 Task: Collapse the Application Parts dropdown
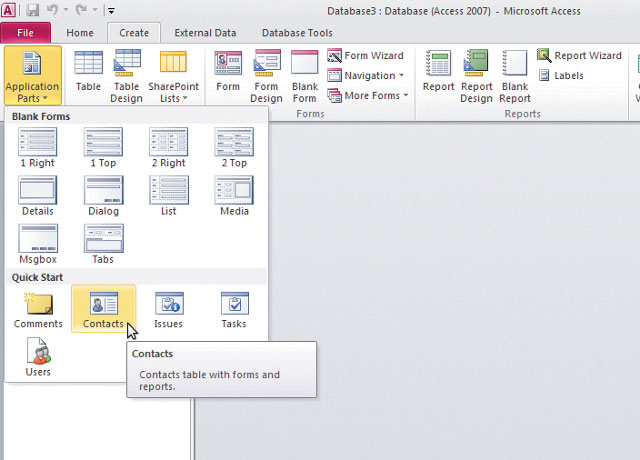(32, 76)
